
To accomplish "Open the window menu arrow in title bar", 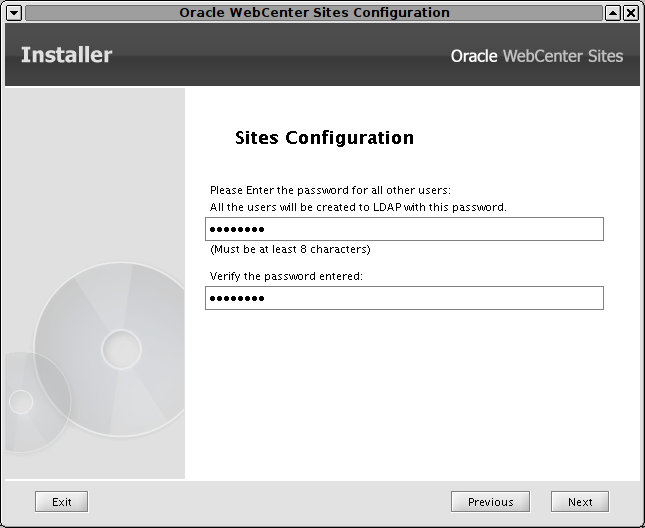I will point(14,13).
